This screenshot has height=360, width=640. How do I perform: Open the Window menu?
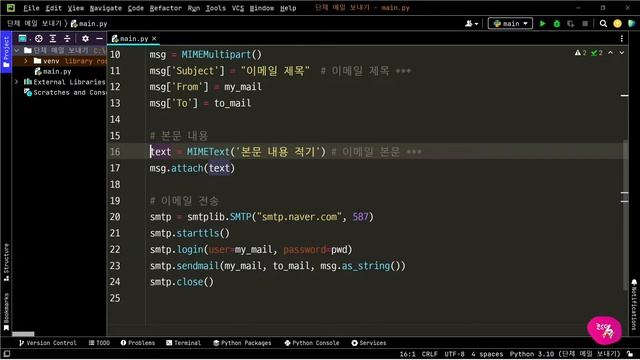pos(262,8)
